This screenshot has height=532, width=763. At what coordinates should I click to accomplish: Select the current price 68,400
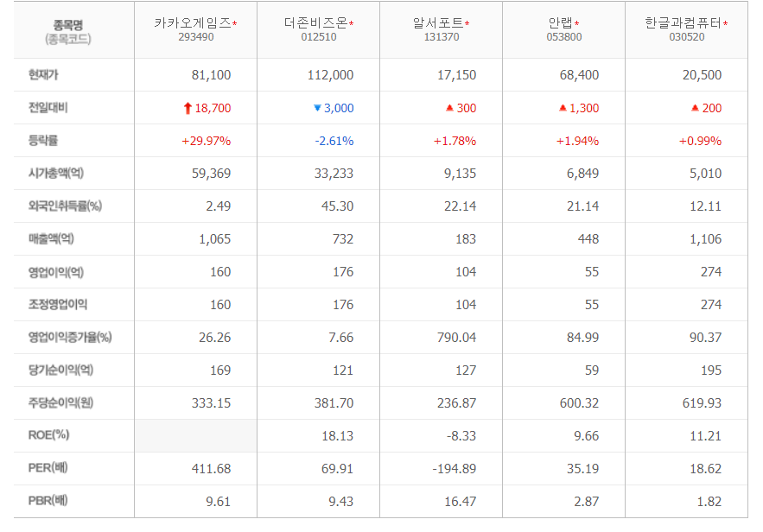(x=579, y=75)
